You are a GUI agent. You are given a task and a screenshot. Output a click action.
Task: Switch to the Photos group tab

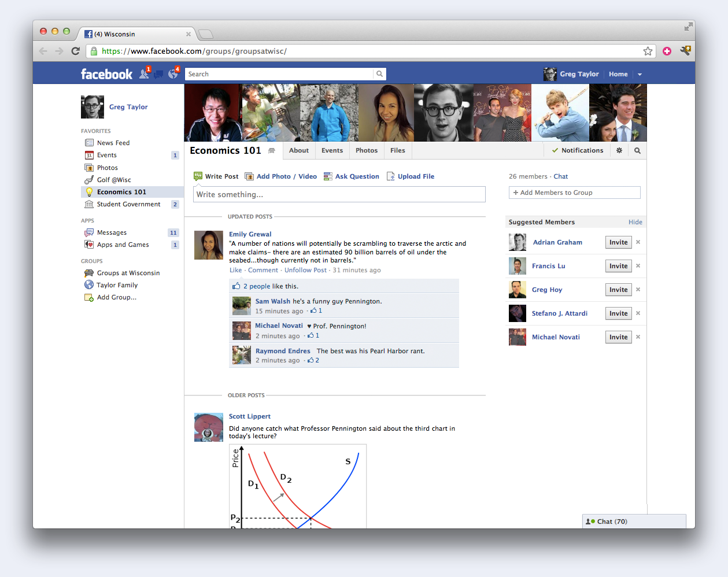click(x=367, y=150)
